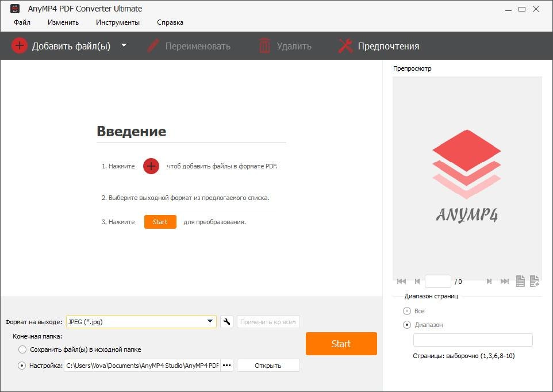
Task: Select Сохранить файл(ы) в исходной папке option
Action: tap(22, 349)
